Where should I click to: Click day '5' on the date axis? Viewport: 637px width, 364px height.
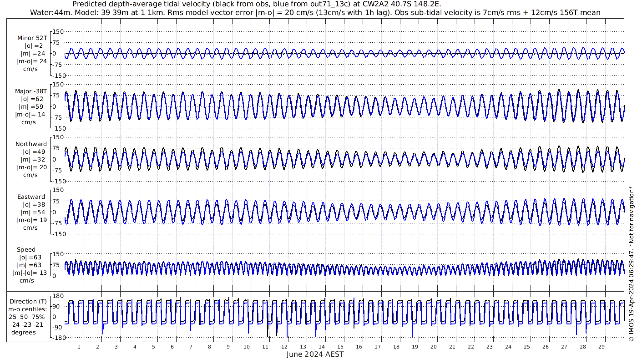pos(153,347)
